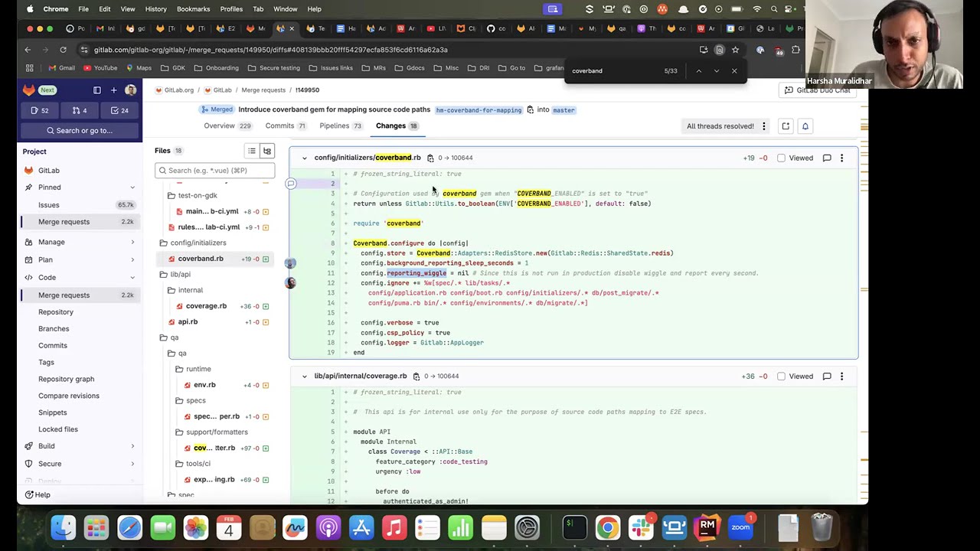The image size is (980, 551).
Task: Toggle the sidebar collapse icon
Action: (x=97, y=90)
